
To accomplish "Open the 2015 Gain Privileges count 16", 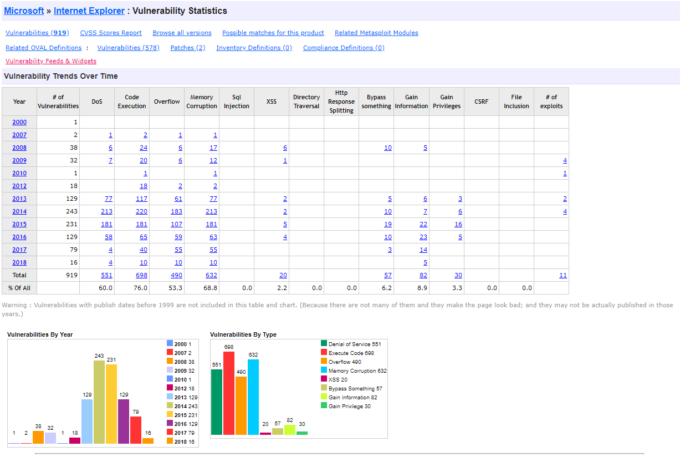I will click(x=458, y=224).
